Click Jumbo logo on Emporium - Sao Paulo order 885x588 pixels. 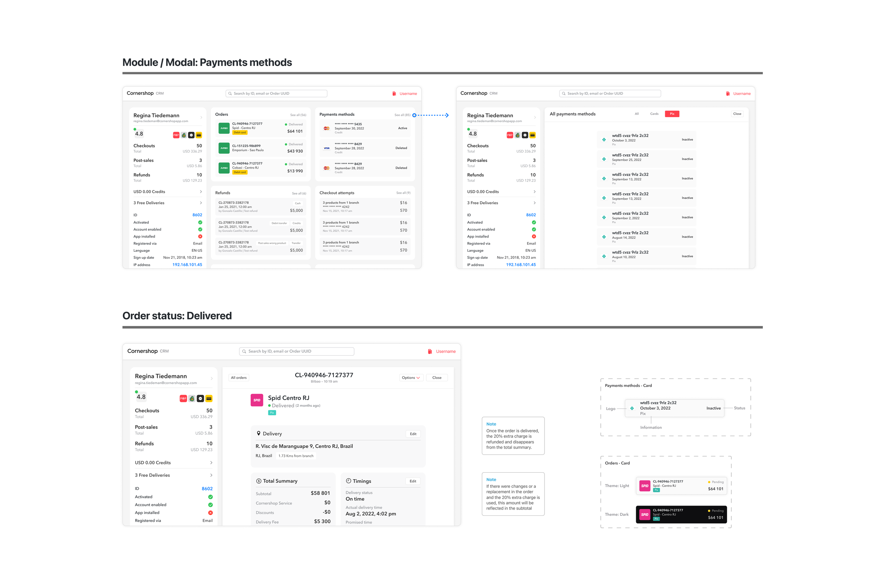point(224,148)
